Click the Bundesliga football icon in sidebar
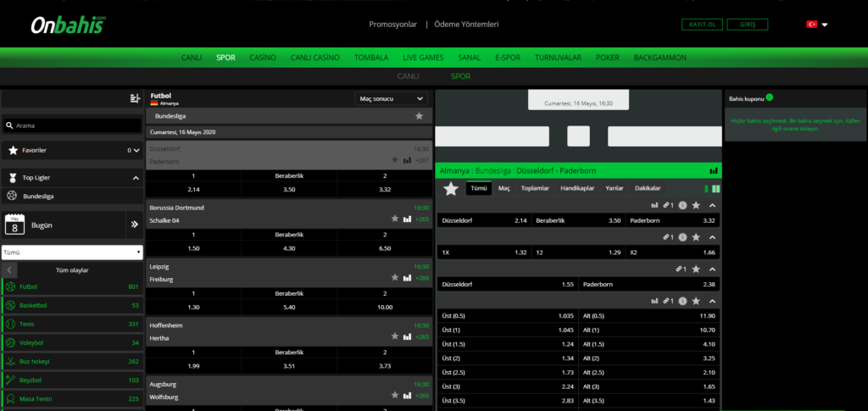This screenshot has height=411, width=868. [12, 196]
